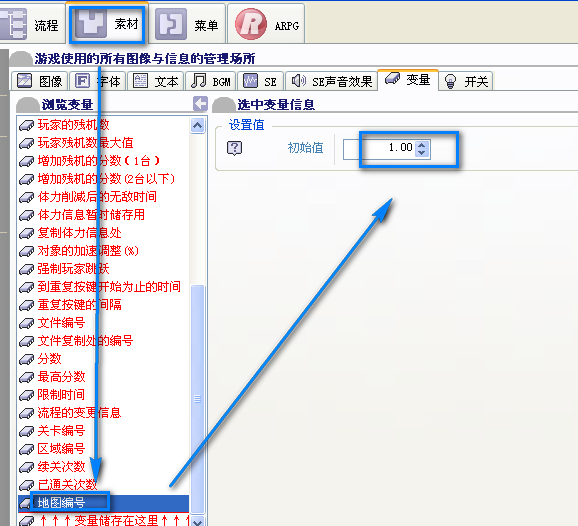Select variable 体力信息暂时储存用
The image size is (578, 526).
pos(91,215)
